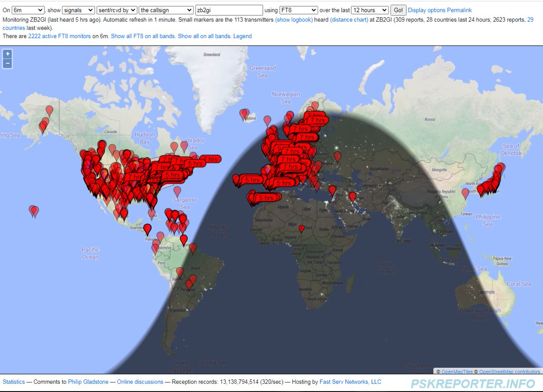543x392 pixels.
Task: Select the marker in northern Brazil
Action: 193,248
